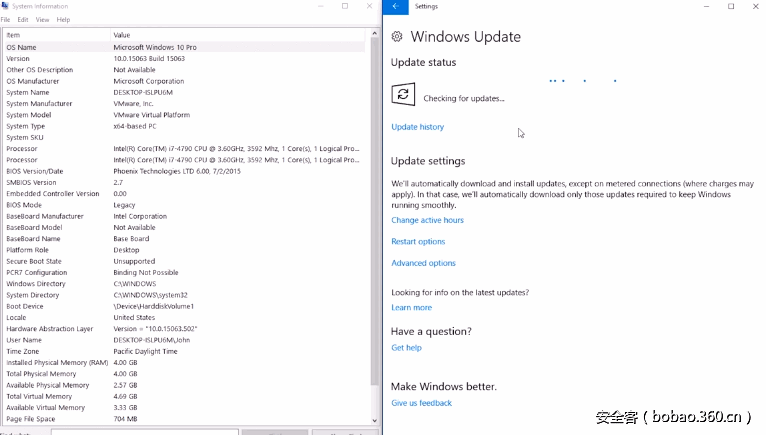766x435 pixels.
Task: Select the Hardware Abstraction Layer row
Action: 185,328
